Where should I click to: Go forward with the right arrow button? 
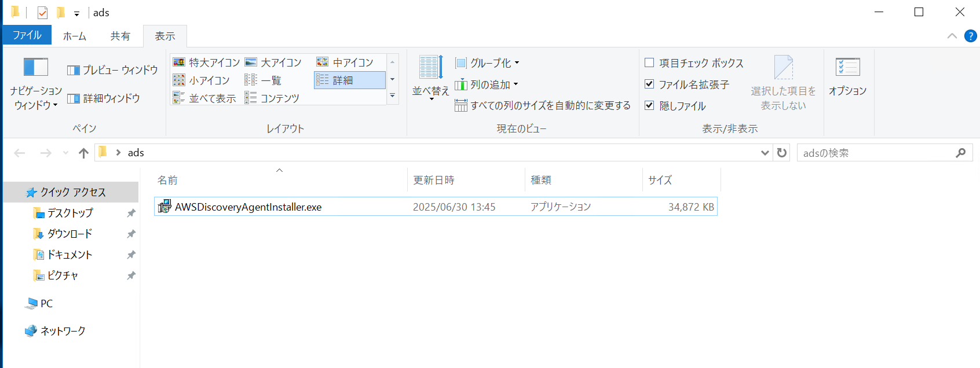(46, 153)
